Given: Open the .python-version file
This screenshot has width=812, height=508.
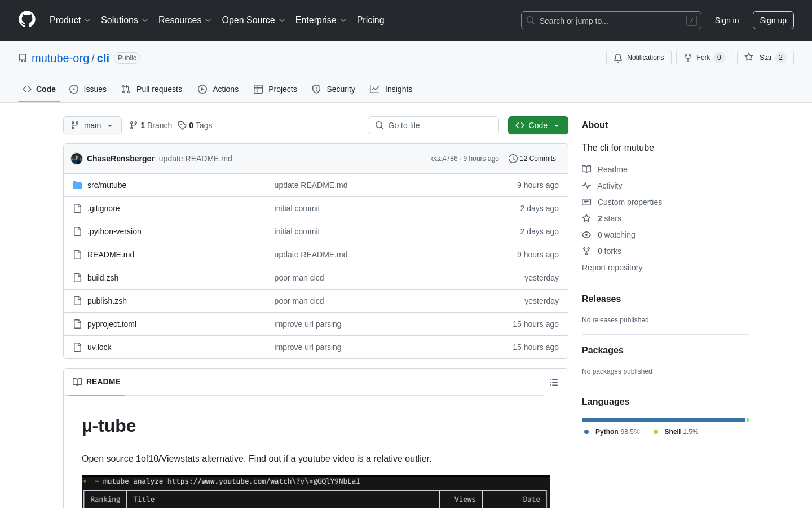Looking at the screenshot, I should click(114, 231).
